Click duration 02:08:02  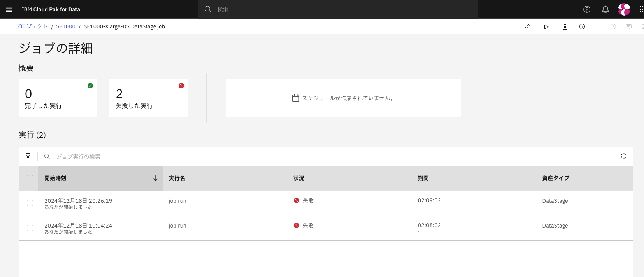(429, 225)
